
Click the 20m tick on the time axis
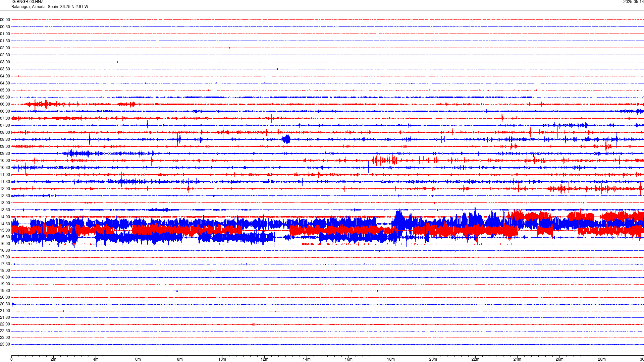point(433,359)
